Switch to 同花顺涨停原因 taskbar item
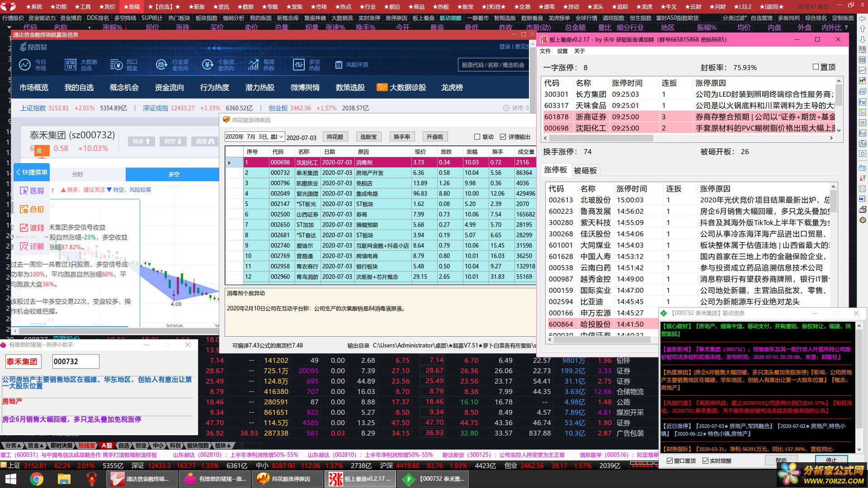Image resolution: width=868 pixels, height=488 pixels. (287, 479)
